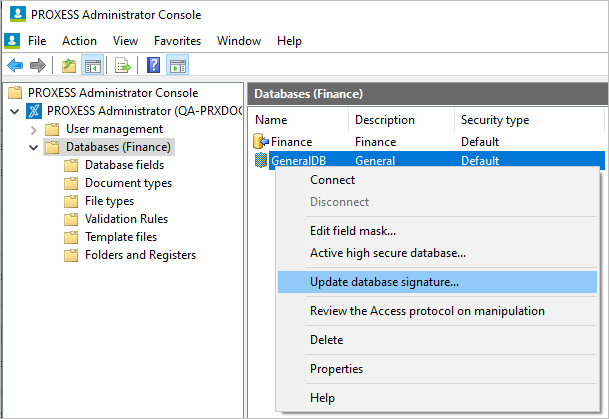The image size is (609, 419).
Task: Click the Finance database cylinder icon
Action: click(261, 141)
